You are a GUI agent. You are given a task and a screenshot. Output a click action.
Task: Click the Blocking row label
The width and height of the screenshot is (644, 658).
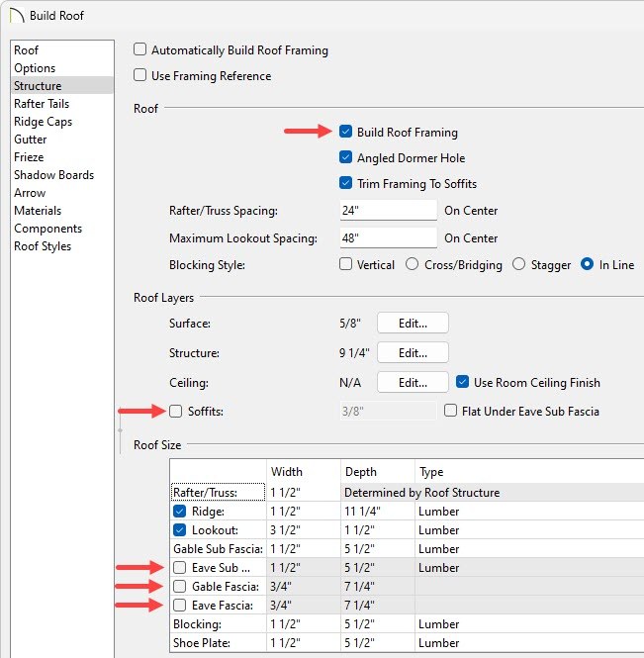[219, 624]
